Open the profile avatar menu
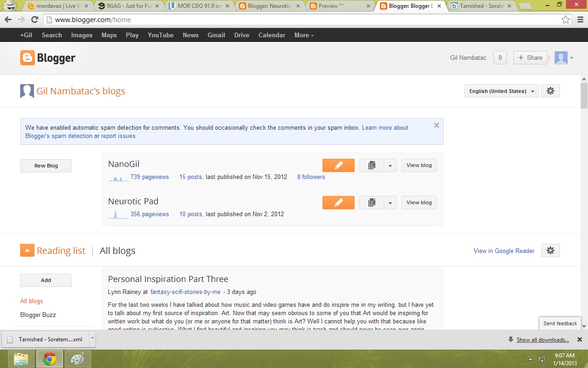Screen dimensions: 588x368 pos(564,57)
